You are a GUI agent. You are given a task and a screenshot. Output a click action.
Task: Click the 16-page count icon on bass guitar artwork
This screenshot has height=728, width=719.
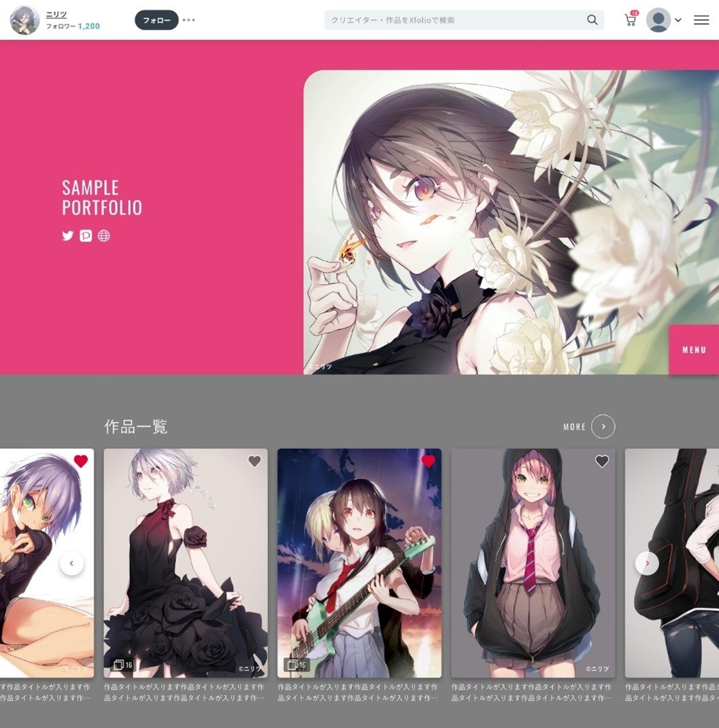(297, 665)
